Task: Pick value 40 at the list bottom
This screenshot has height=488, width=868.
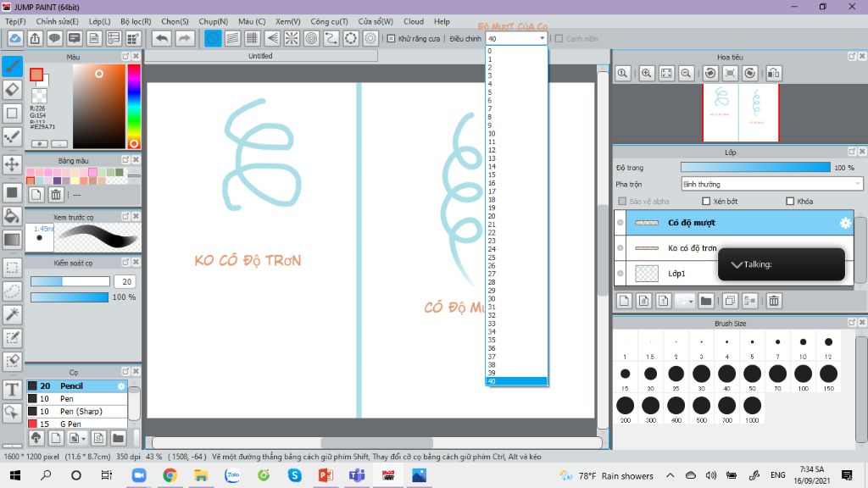Action: click(516, 381)
